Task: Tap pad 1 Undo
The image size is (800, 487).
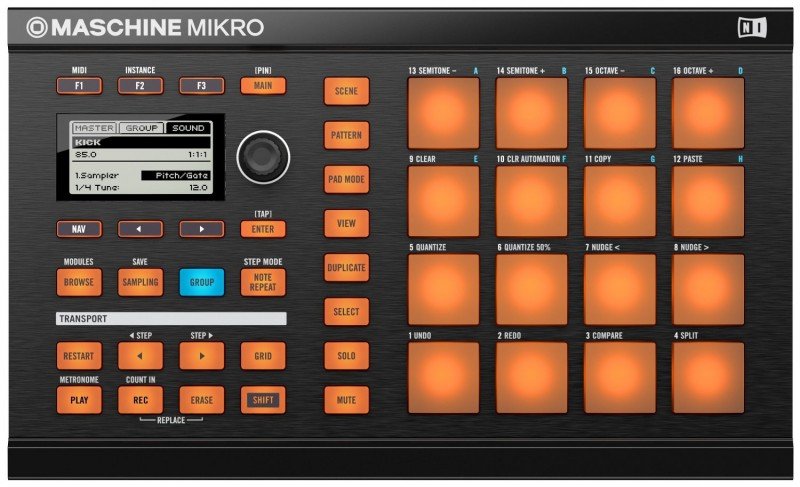Action: pos(443,377)
